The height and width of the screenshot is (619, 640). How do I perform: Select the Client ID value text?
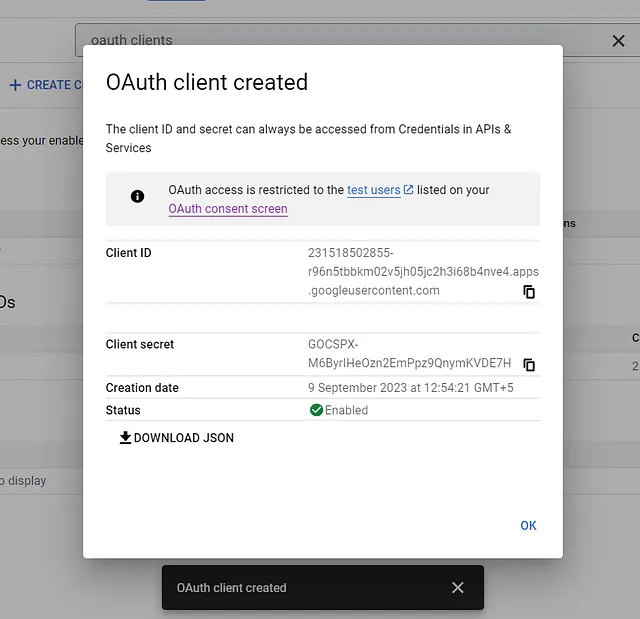click(423, 272)
